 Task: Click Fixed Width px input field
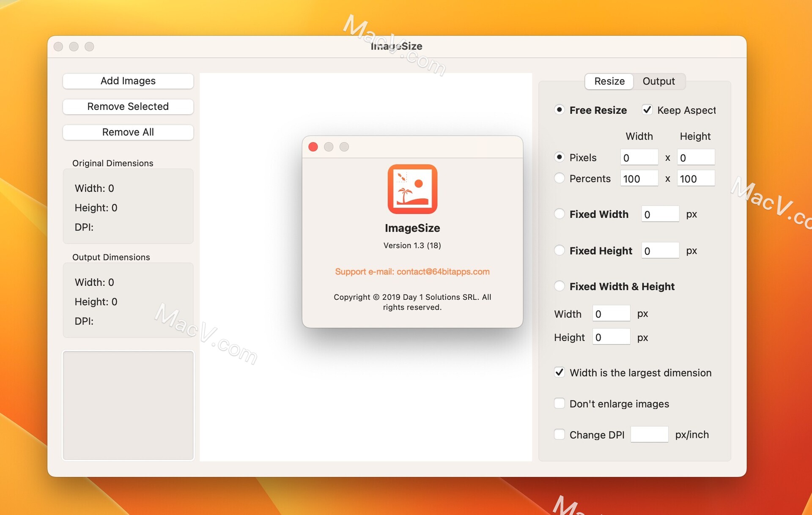(x=660, y=214)
